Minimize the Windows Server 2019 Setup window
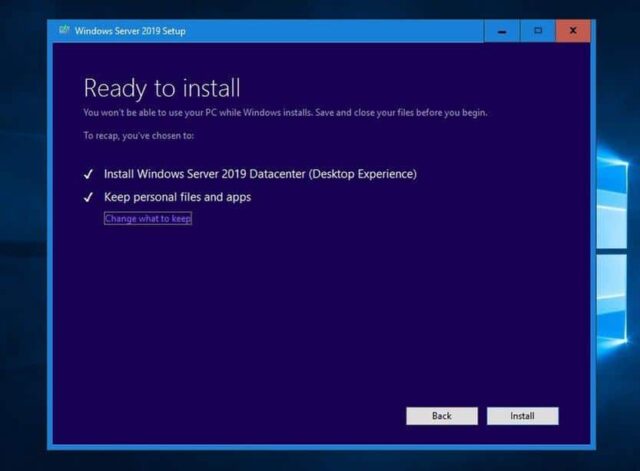 [502, 31]
